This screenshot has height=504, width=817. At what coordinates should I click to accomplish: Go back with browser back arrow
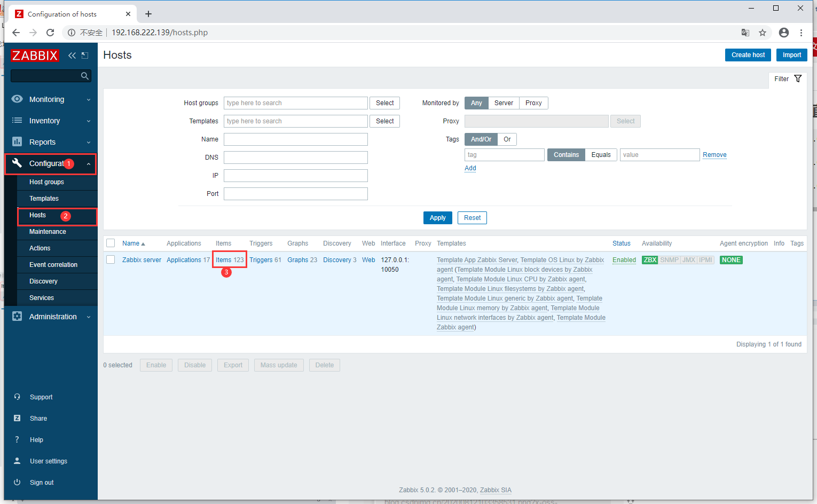click(x=16, y=33)
